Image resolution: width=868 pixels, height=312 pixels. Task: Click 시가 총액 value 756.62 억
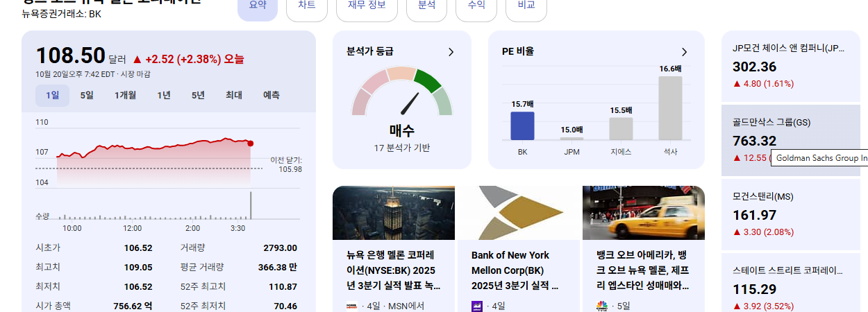133,306
